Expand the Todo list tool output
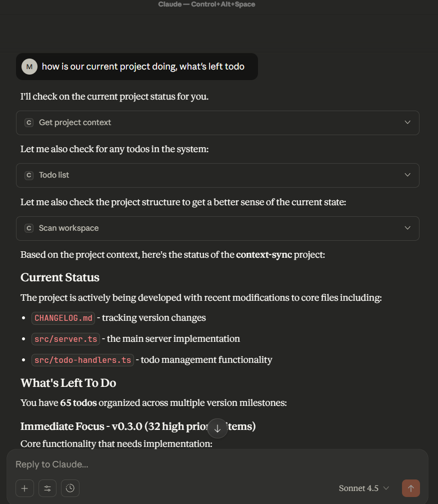The height and width of the screenshot is (504, 438). coord(407,175)
